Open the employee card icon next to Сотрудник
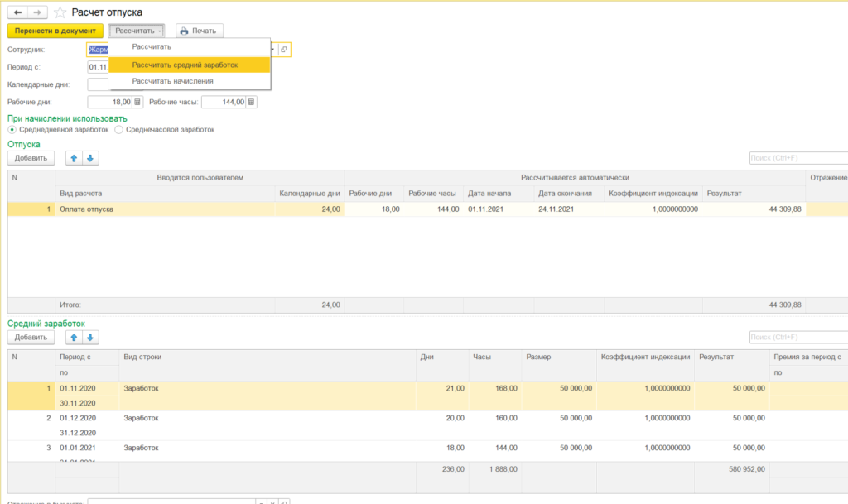This screenshot has width=848, height=504. (x=284, y=50)
